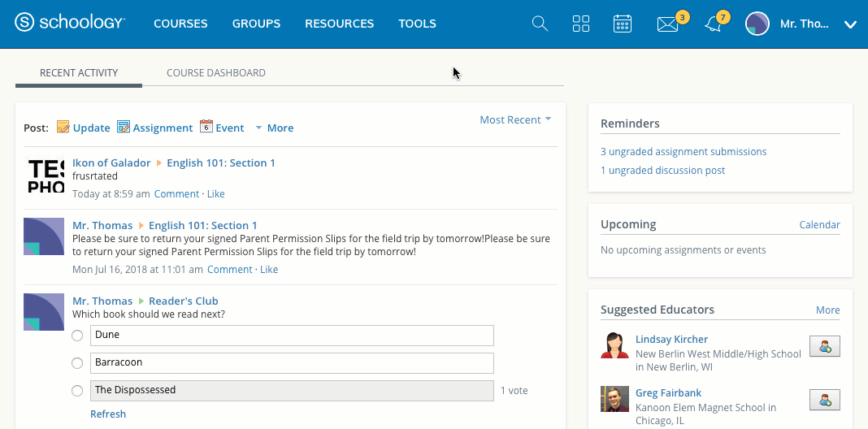Open the search magnifier icon
This screenshot has height=429, width=868.
pyautogui.click(x=540, y=24)
